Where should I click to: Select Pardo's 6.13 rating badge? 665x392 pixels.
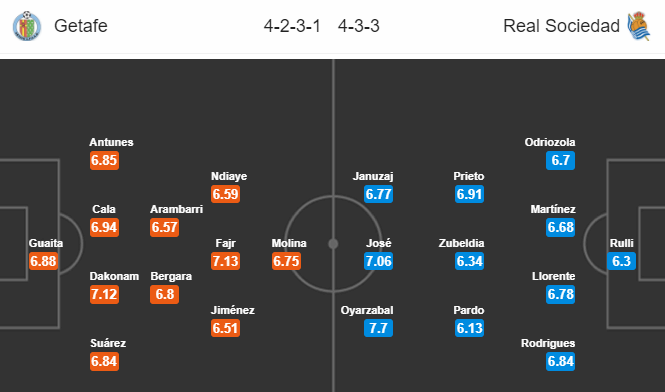point(469,328)
